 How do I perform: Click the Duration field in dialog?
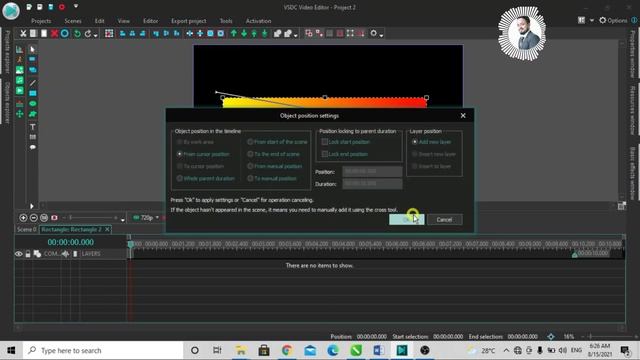[372, 184]
